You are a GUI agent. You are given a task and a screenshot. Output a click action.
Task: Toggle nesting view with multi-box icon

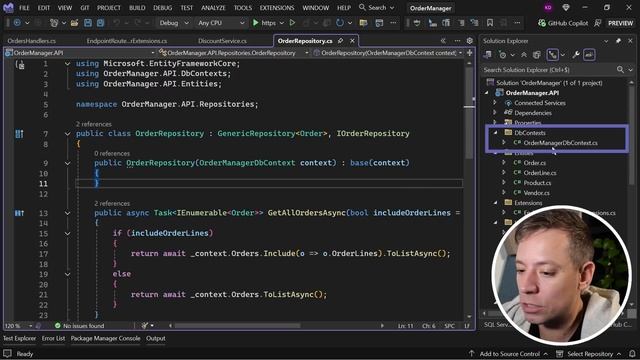pos(553,55)
